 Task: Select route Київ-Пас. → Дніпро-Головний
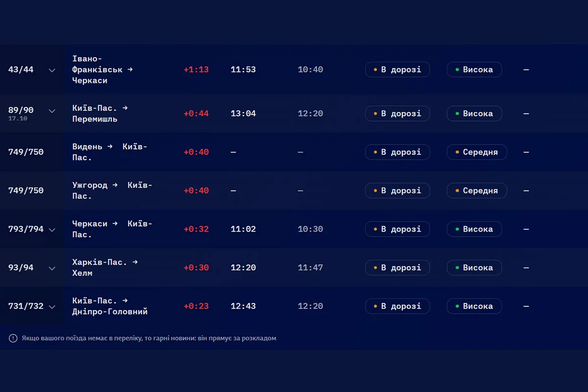tap(110, 306)
